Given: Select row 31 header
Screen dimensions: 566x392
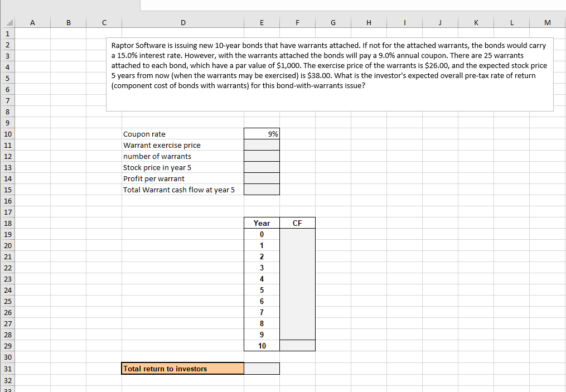Looking at the screenshot, I should 8,369.
